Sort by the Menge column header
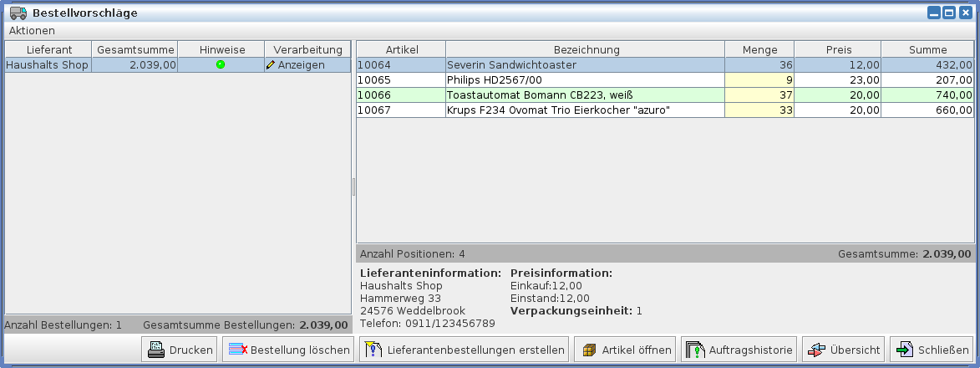This screenshot has width=980, height=368. point(759,49)
